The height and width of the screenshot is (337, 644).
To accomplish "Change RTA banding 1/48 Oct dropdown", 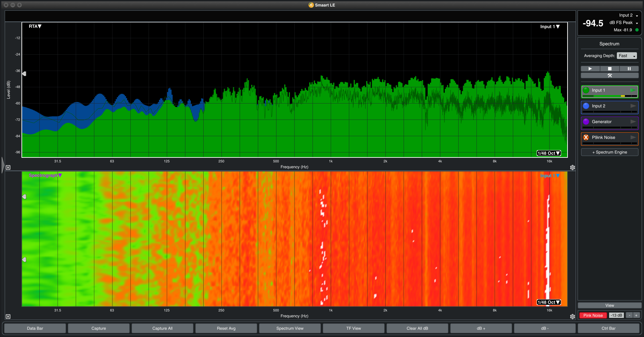I will tap(549, 153).
